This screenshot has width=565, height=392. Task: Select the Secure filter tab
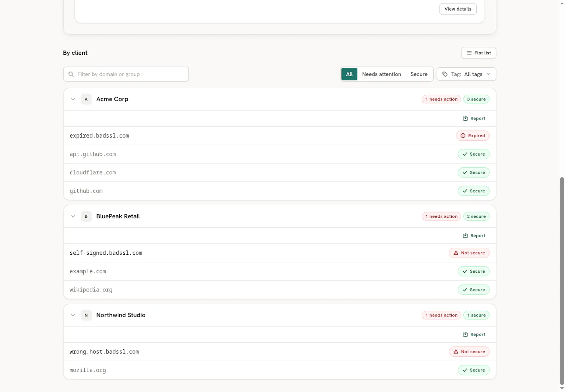[x=419, y=74]
